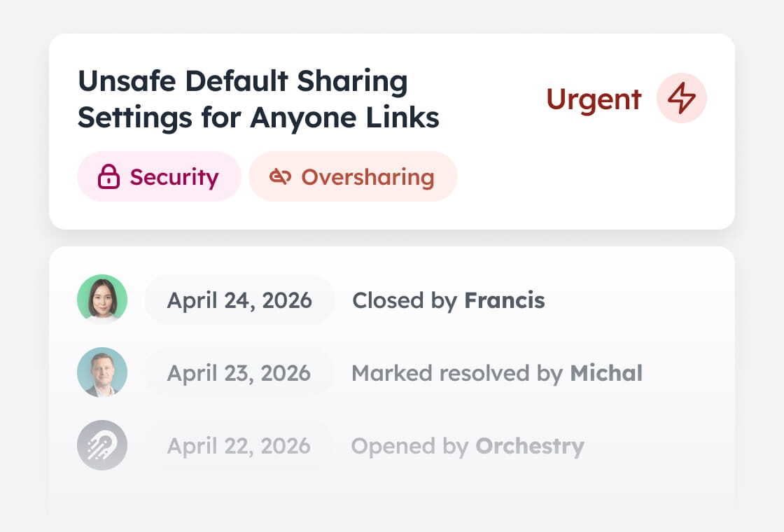The image size is (784, 532).
Task: Click the red Urgent priority text
Action: [x=594, y=99]
